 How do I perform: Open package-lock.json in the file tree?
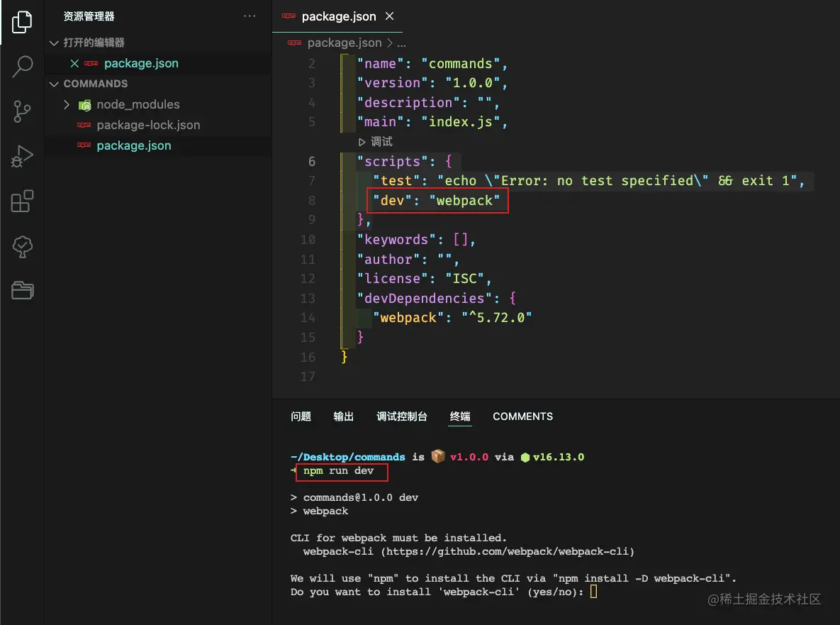148,125
